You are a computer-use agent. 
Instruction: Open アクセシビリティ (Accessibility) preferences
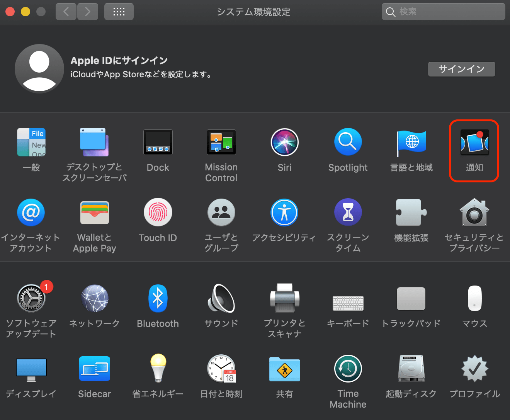(284, 213)
